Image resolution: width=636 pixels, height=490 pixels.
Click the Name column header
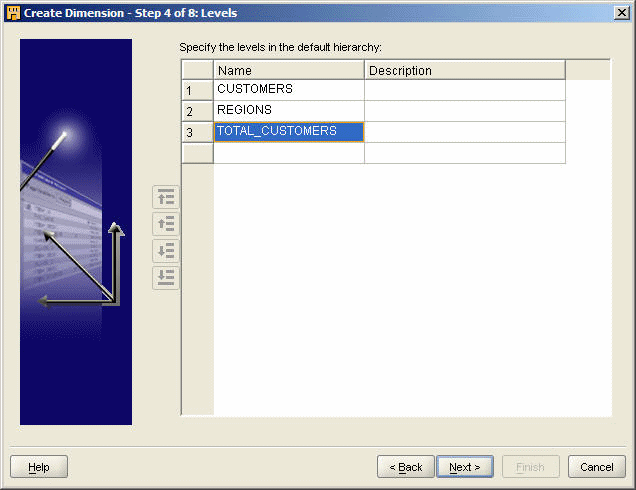pos(288,70)
